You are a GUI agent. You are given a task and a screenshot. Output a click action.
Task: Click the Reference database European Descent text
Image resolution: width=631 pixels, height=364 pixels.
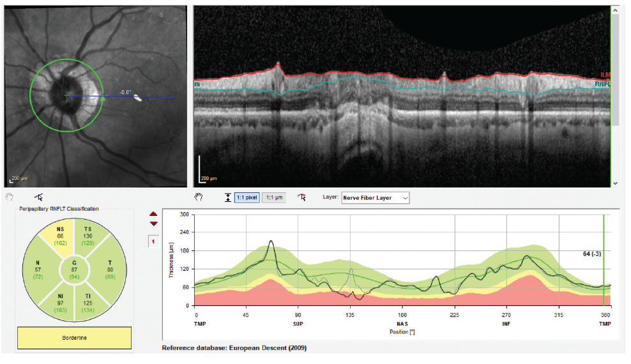(x=234, y=348)
